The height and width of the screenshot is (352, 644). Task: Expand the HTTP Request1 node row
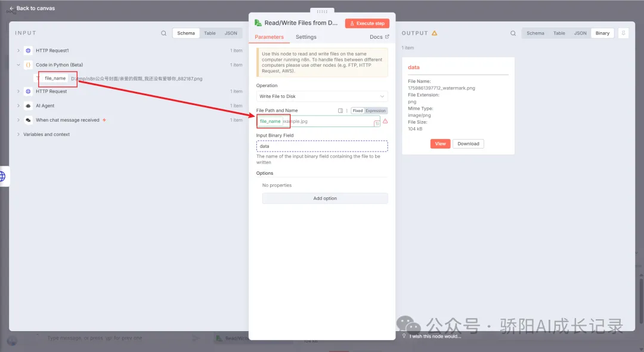click(18, 51)
